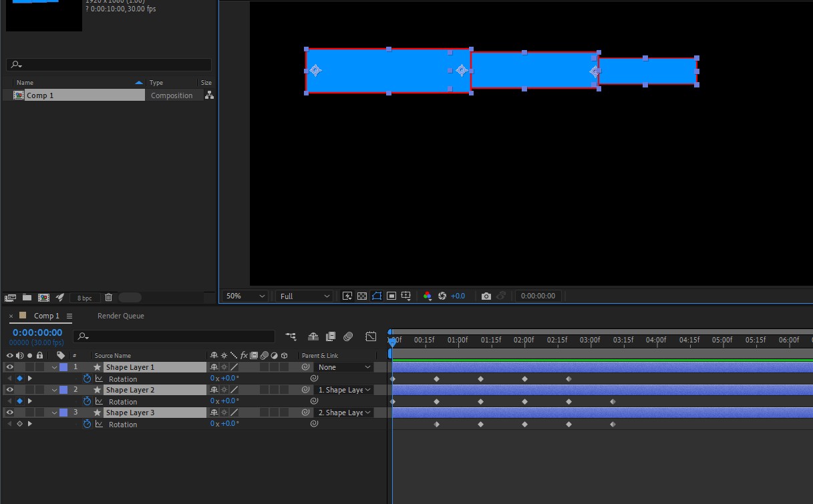Open project settings rocket icon
The height and width of the screenshot is (504, 813).
[x=60, y=298]
